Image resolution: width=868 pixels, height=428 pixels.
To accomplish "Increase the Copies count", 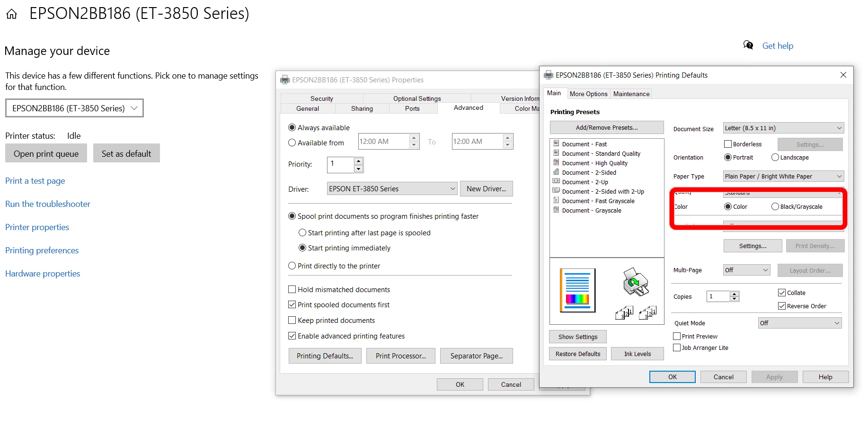I will click(735, 294).
